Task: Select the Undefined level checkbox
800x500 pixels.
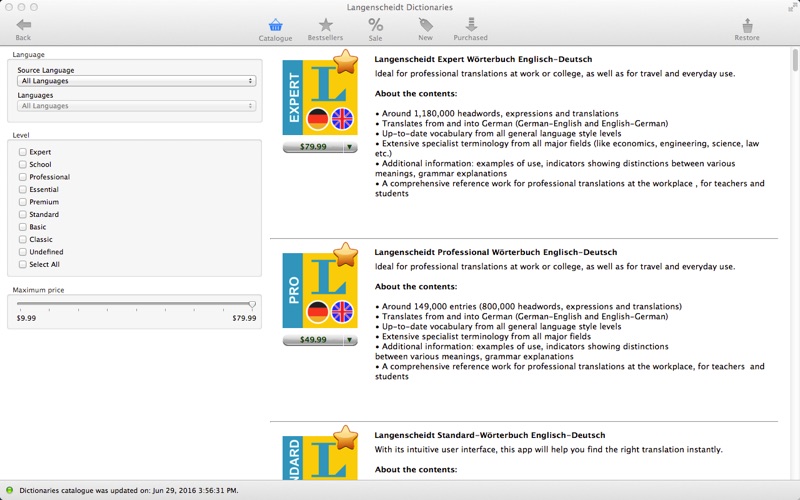Action: (22, 252)
